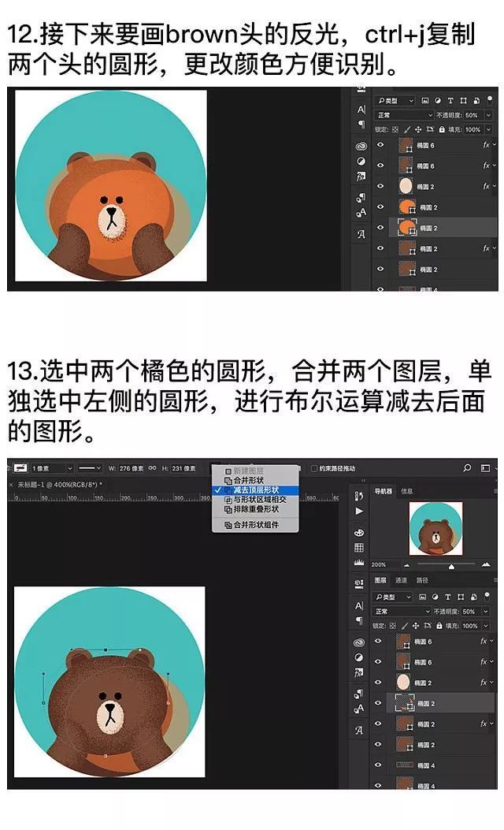
Task: Click the navigator zoom slider handle
Action: pos(451,567)
